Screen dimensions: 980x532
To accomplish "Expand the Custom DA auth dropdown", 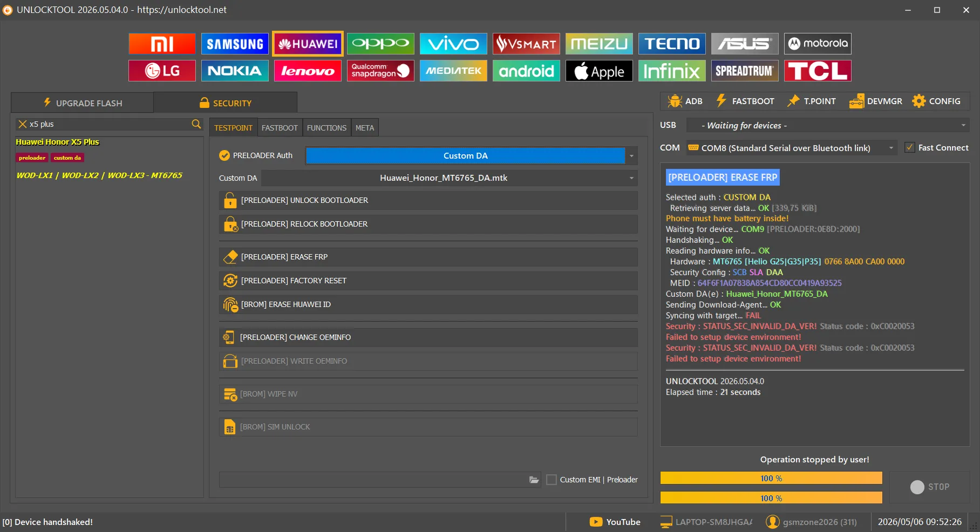I will click(631, 156).
